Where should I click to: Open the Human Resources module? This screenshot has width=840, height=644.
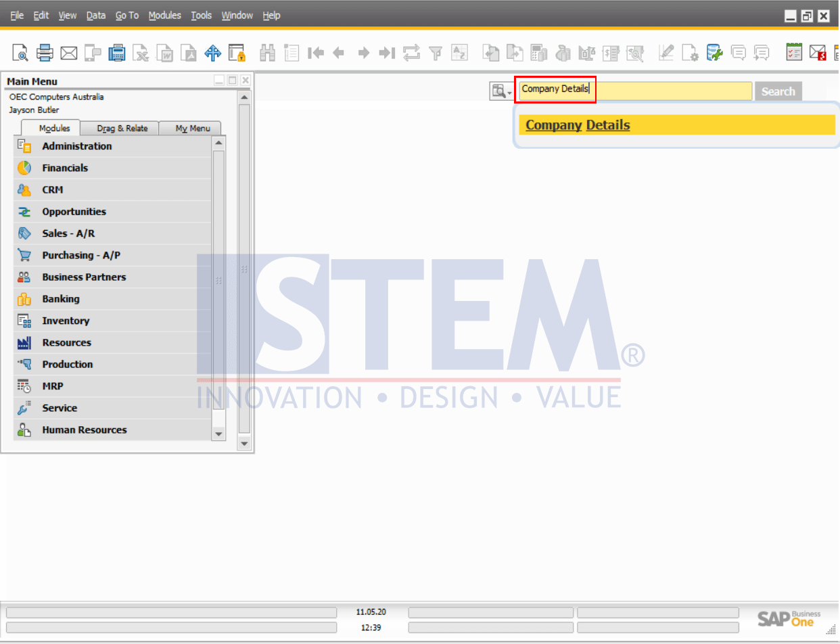pyautogui.click(x=112, y=430)
